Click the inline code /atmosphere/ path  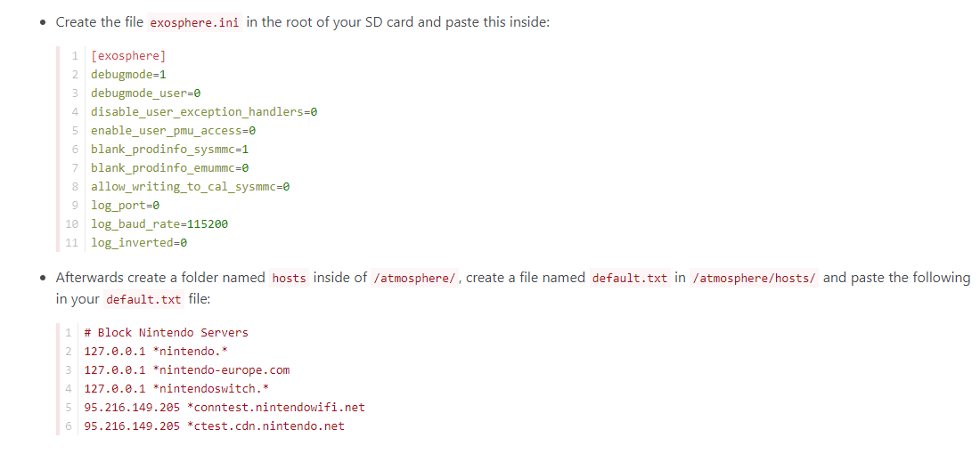pos(414,278)
